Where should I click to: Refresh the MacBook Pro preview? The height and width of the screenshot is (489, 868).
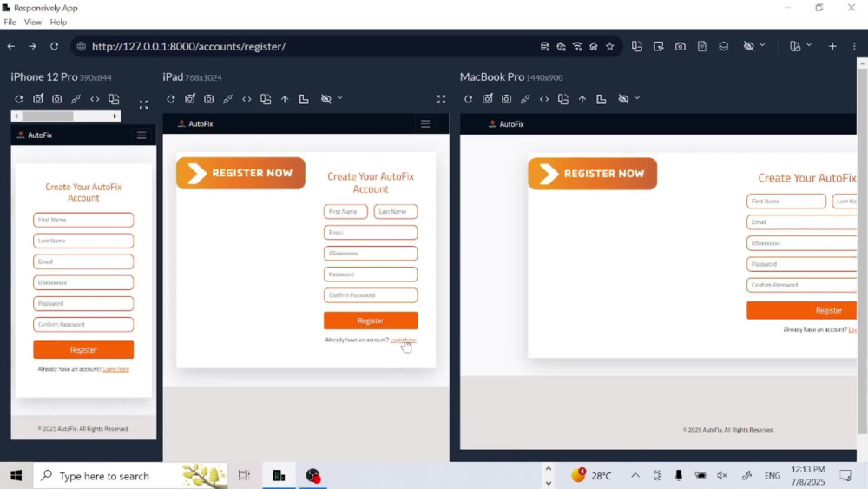point(469,99)
